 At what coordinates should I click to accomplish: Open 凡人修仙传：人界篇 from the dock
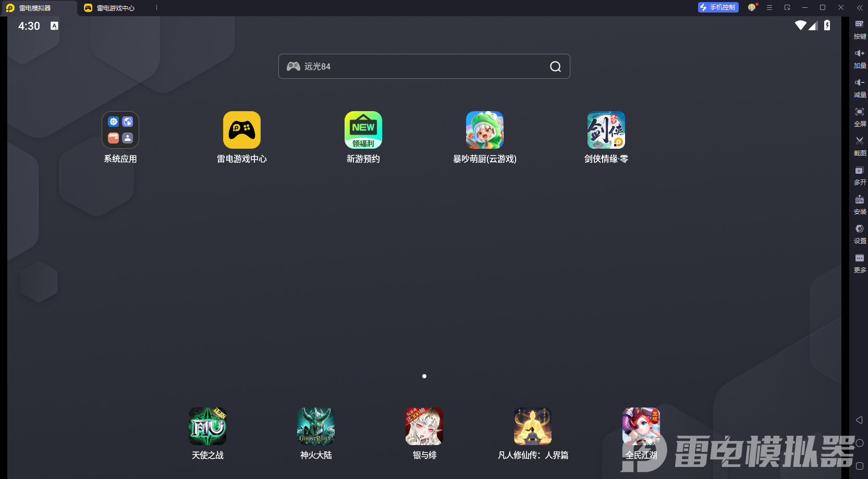click(x=533, y=426)
